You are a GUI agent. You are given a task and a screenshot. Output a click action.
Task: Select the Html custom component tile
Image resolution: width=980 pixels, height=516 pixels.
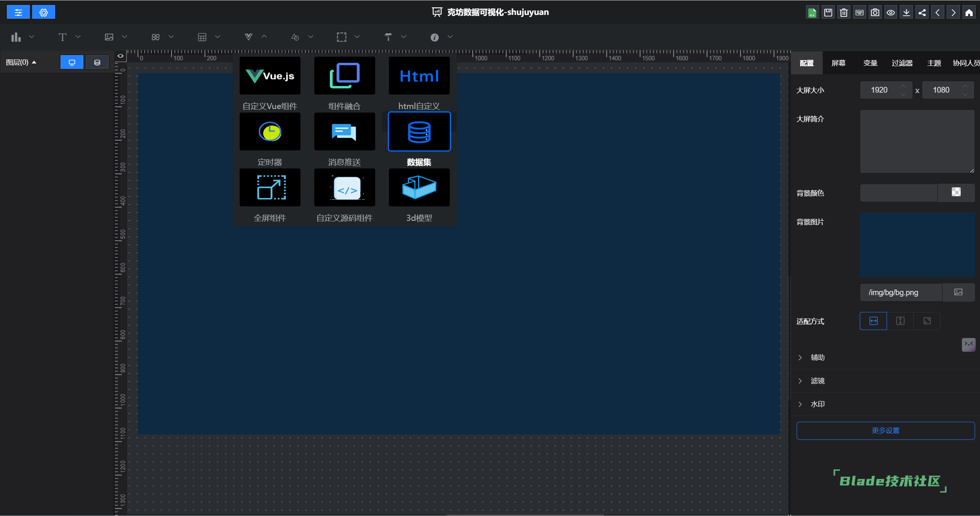[x=419, y=76]
